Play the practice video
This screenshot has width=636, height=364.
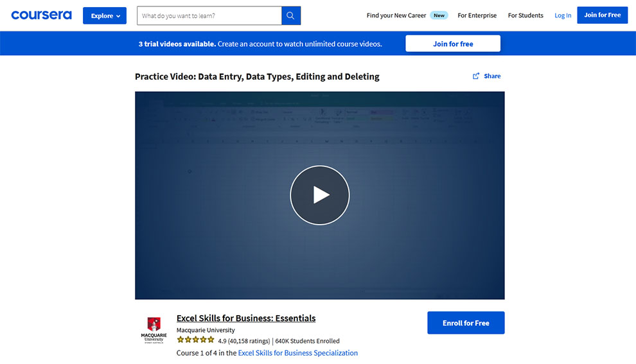[x=320, y=195]
